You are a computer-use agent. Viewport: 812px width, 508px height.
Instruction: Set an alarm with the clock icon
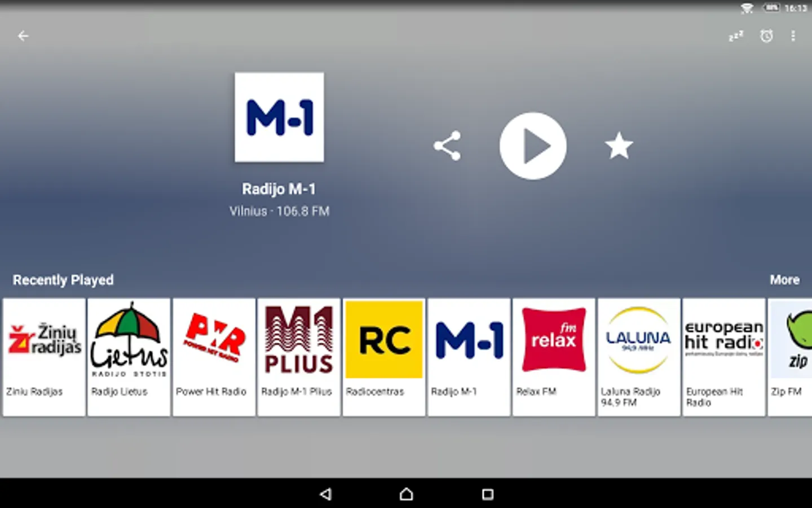click(766, 36)
